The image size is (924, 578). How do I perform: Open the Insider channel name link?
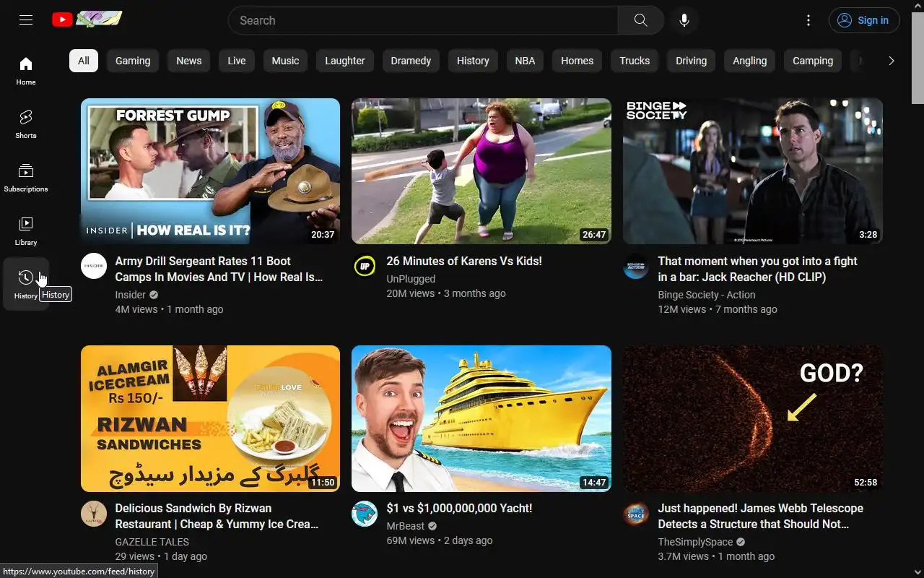131,295
